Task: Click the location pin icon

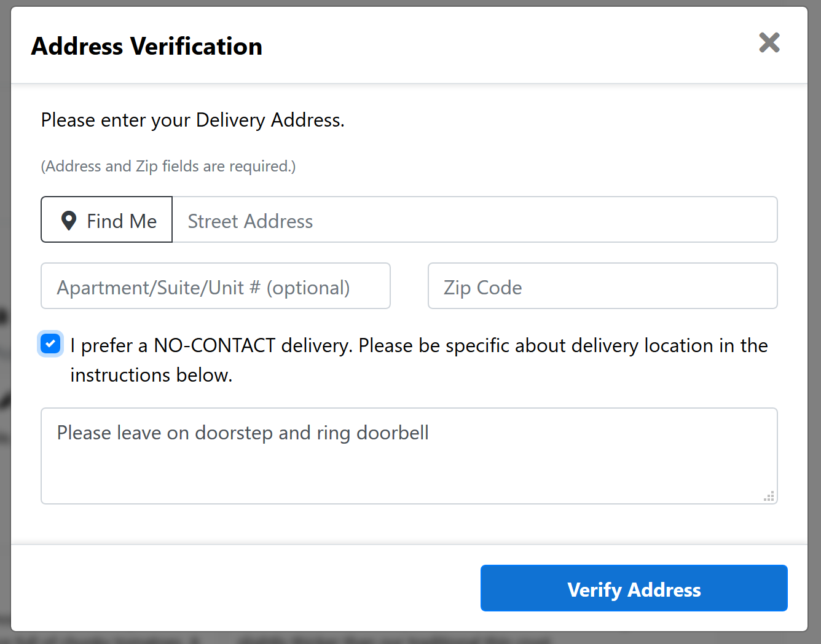Action: [69, 221]
